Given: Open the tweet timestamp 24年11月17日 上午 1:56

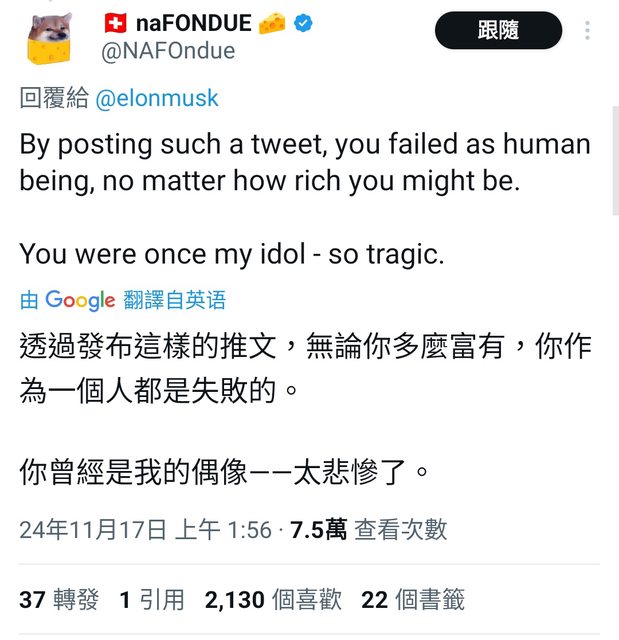Looking at the screenshot, I should tap(146, 530).
